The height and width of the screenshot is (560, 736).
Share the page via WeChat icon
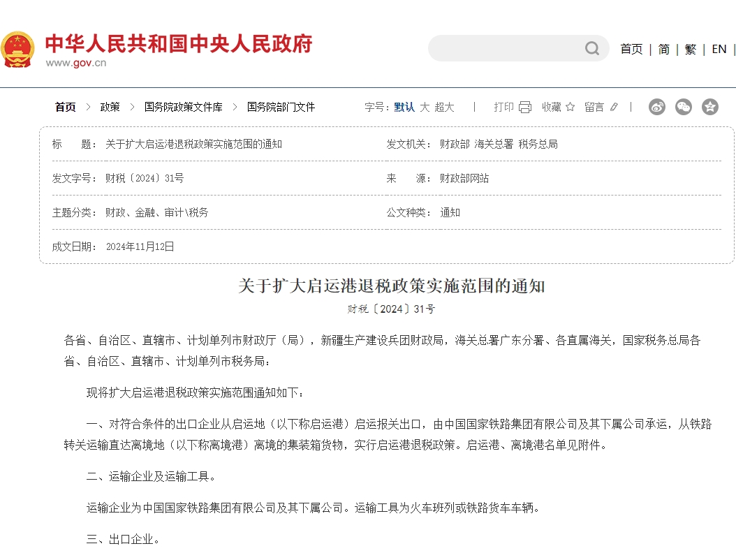(684, 107)
